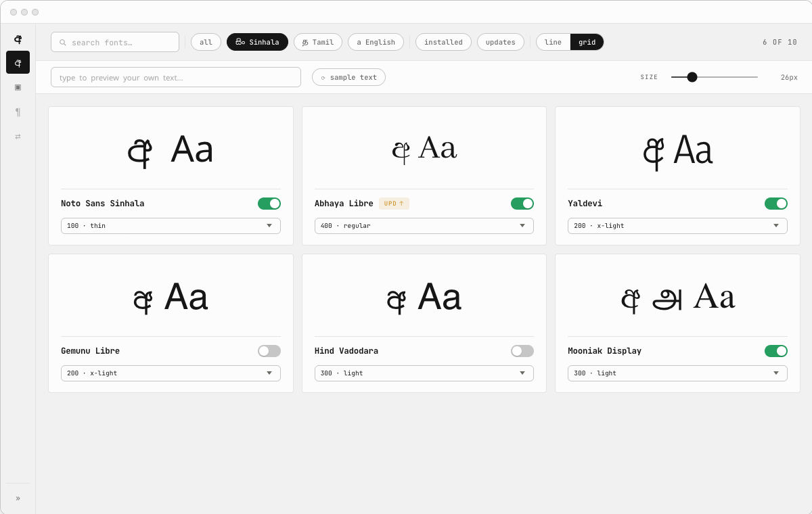Viewport: 812px width, 514px height.
Task: Expand sidebar with double chevron icon
Action: pyautogui.click(x=18, y=498)
